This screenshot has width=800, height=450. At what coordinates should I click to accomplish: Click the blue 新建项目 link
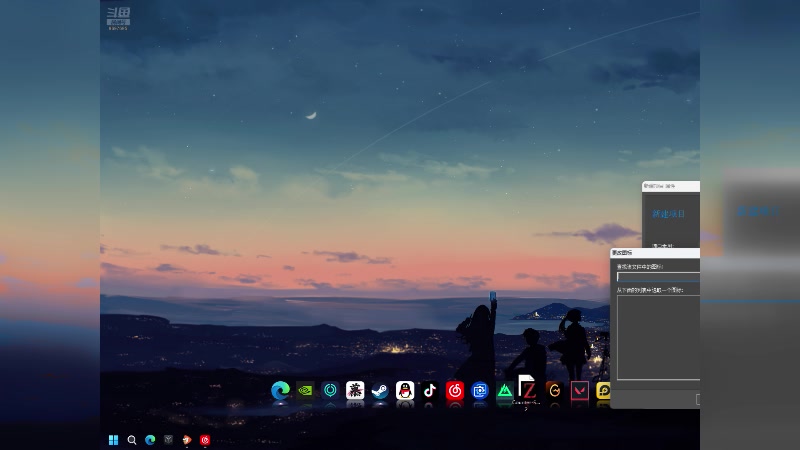668,214
